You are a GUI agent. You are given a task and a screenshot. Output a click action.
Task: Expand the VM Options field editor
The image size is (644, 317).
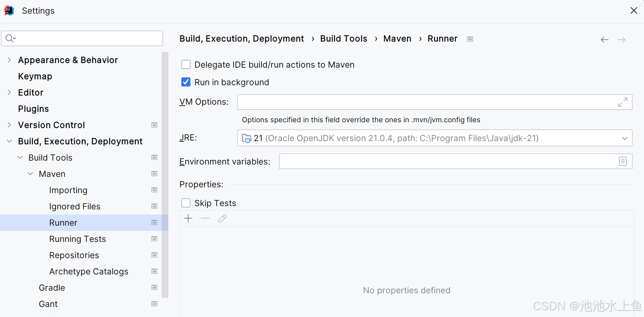(623, 102)
